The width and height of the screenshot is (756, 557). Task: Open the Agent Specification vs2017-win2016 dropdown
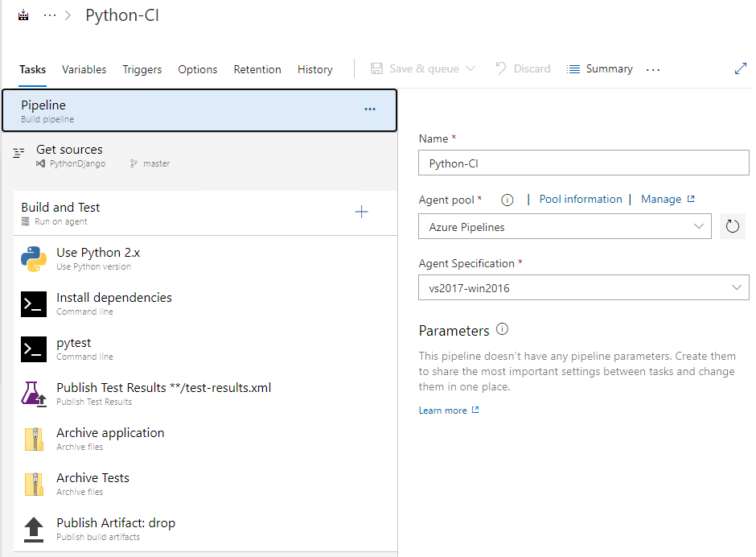[x=583, y=287]
